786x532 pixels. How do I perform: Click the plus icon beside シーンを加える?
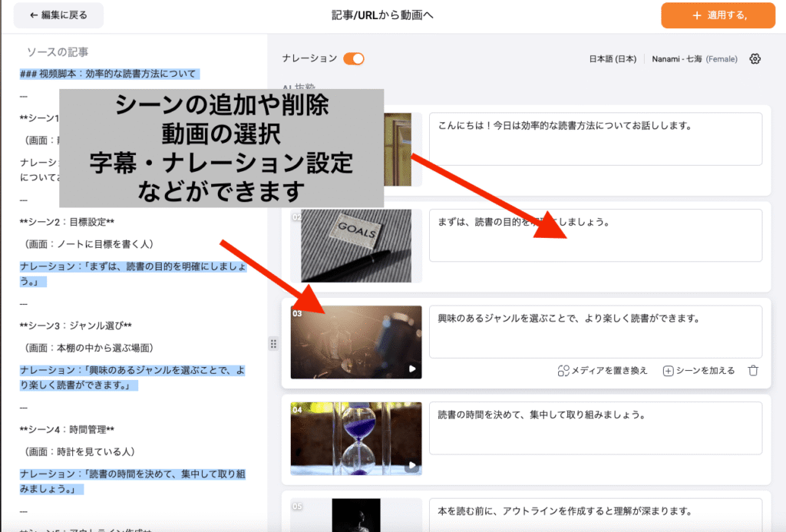[x=669, y=371]
